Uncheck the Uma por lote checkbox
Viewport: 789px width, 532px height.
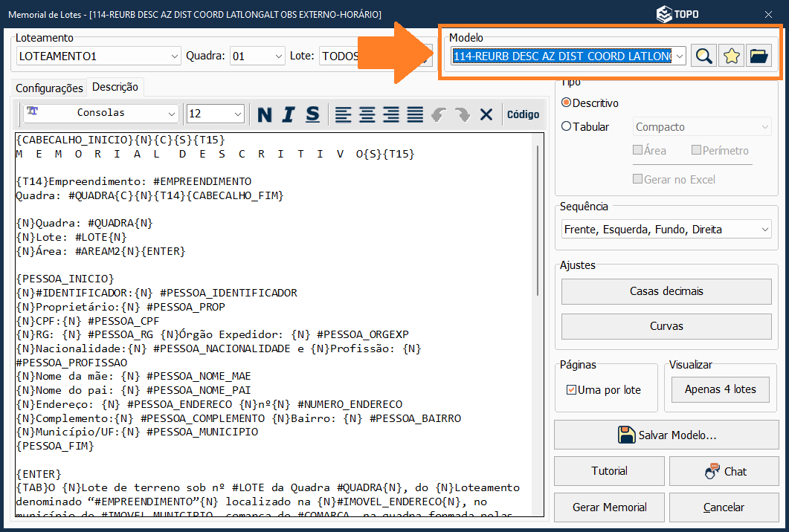571,390
